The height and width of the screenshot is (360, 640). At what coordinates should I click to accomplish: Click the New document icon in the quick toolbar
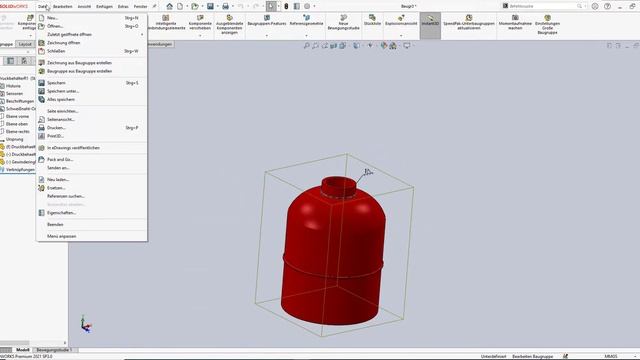coord(180,6)
